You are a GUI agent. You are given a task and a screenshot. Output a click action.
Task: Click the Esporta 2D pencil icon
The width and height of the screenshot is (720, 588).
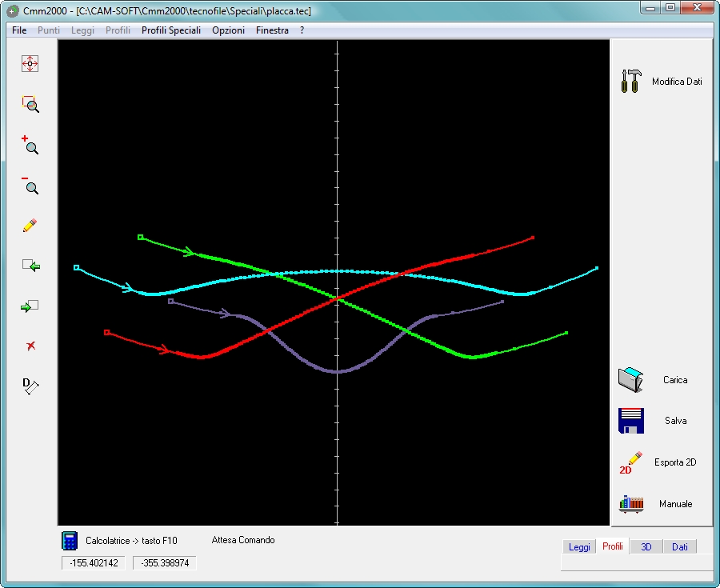(x=631, y=462)
